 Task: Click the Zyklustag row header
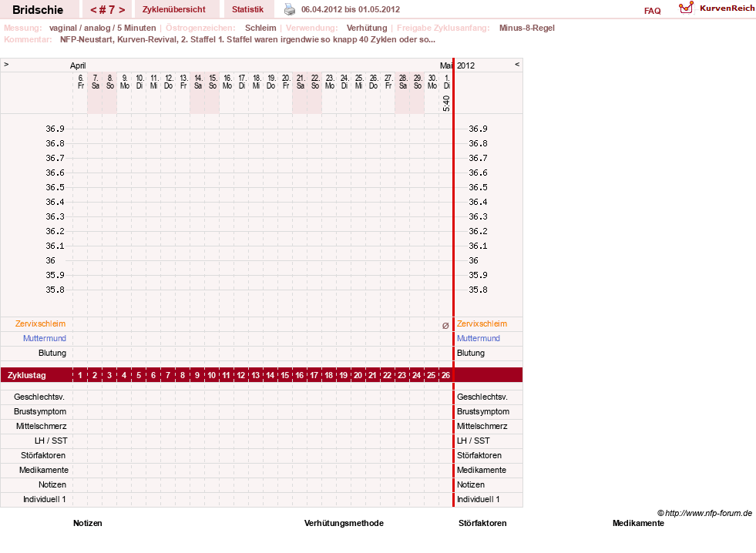click(x=27, y=375)
